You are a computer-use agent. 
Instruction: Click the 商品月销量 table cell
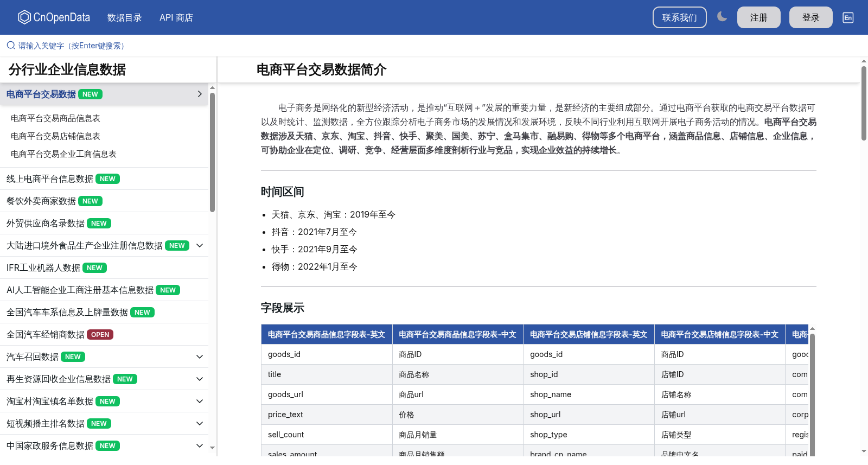457,435
